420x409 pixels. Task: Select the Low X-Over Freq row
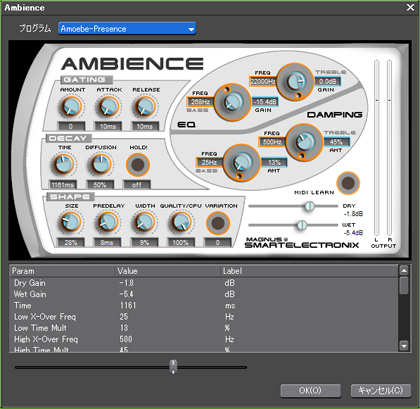click(204, 317)
